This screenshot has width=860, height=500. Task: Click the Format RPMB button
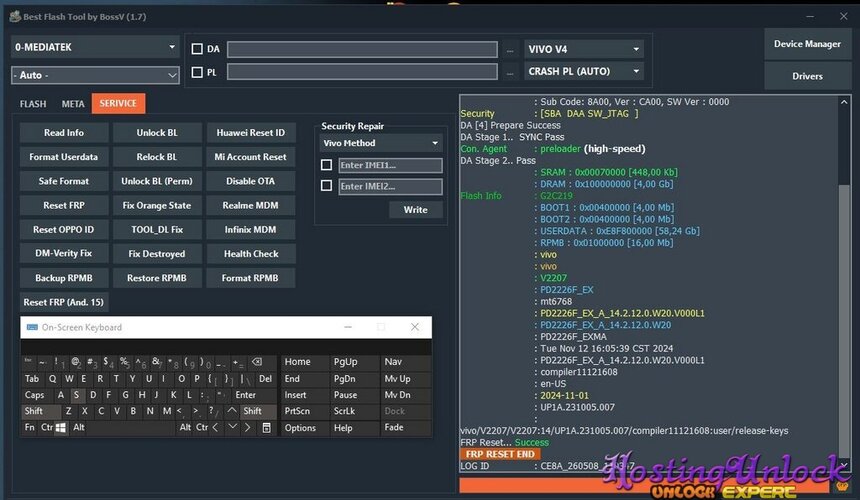pyautogui.click(x=250, y=278)
